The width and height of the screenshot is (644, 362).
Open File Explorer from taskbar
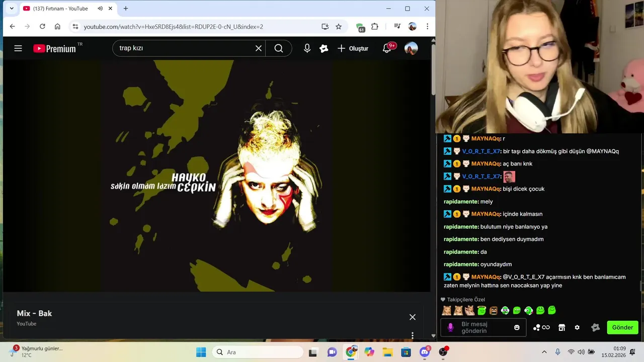click(x=387, y=352)
